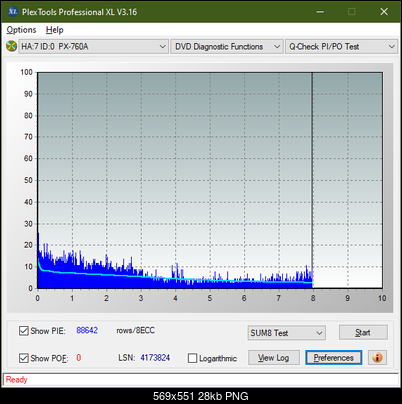Toggle the Show POF checkbox
Image resolution: width=402 pixels, height=404 pixels.
(24, 358)
